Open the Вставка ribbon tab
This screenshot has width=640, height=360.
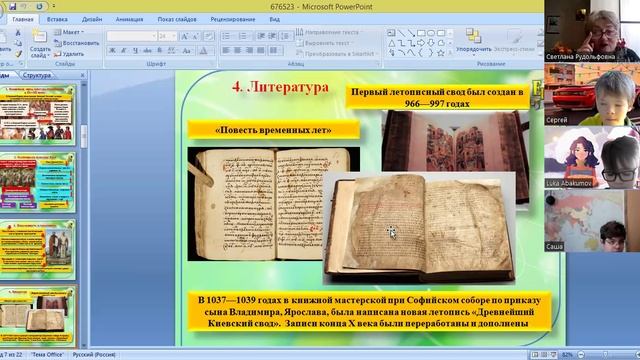(x=57, y=19)
